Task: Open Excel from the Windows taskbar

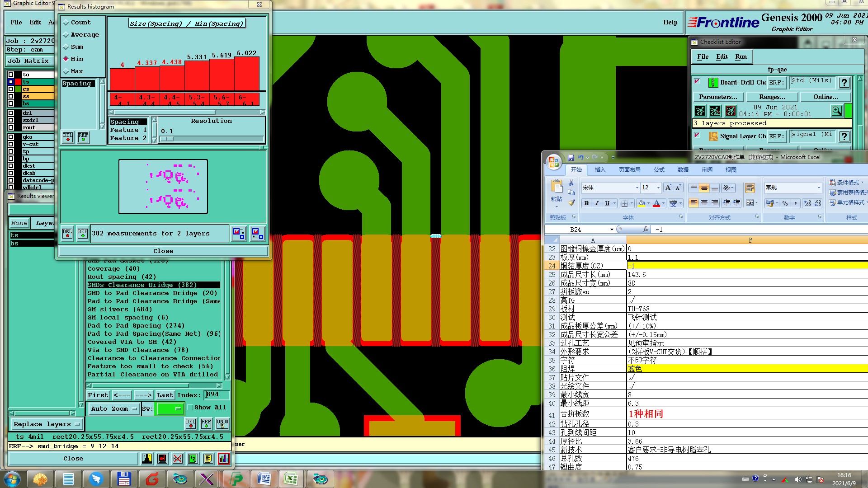Action: click(x=291, y=479)
